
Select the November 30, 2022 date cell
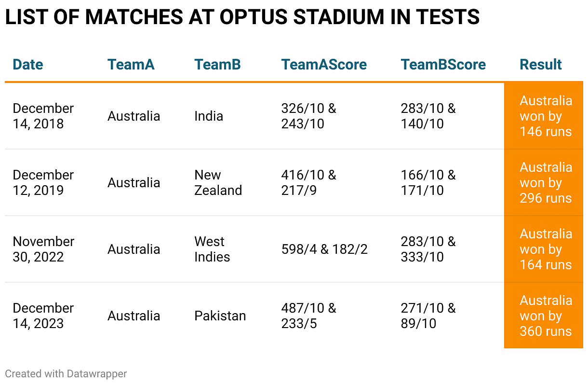click(43, 249)
